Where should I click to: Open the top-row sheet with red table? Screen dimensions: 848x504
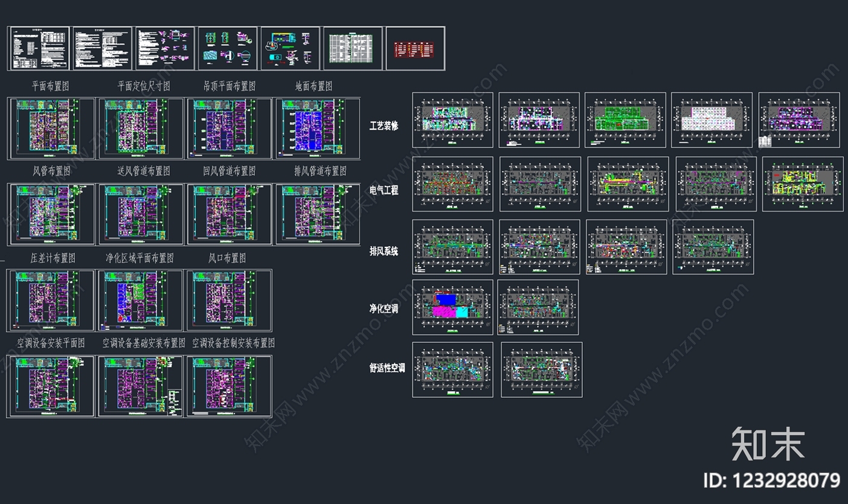415,48
